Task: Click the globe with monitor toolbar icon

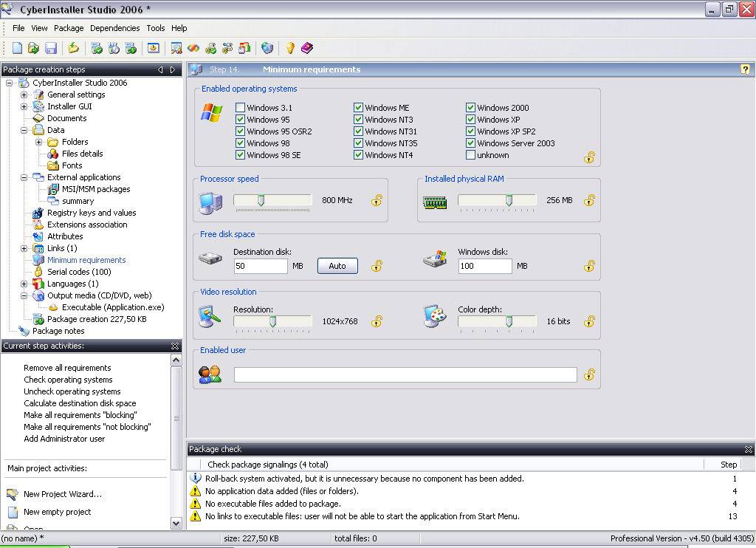Action: coord(267,48)
